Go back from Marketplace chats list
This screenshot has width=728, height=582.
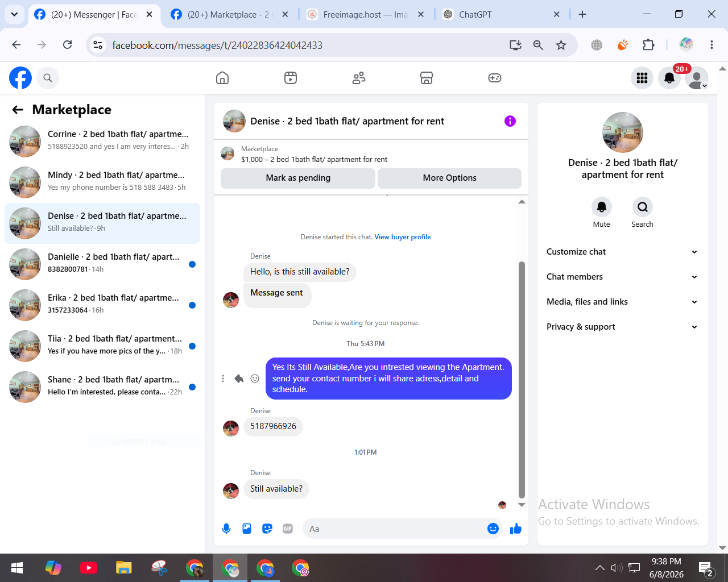coord(18,110)
